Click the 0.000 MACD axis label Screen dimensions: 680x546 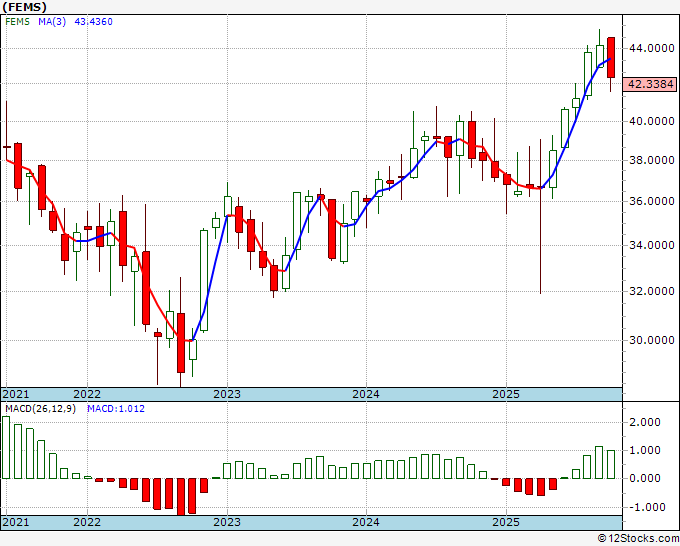(645, 478)
